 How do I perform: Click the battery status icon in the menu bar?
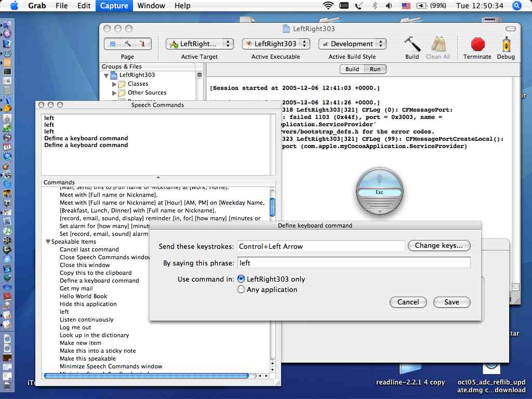pos(421,5)
